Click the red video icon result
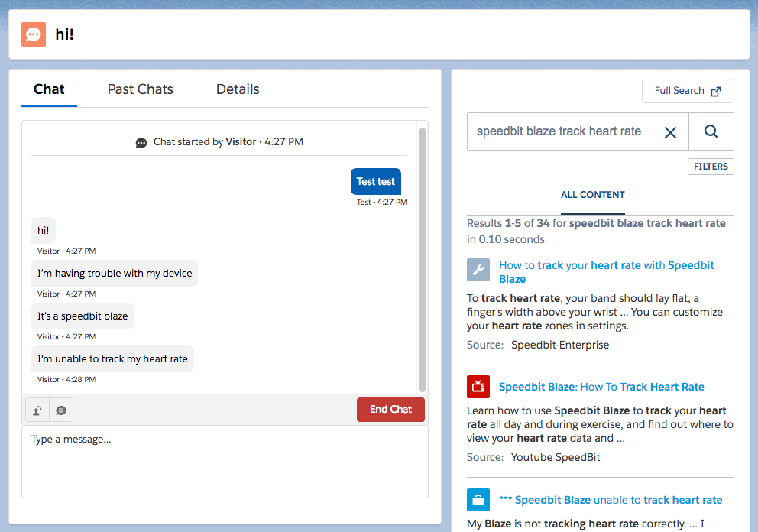The height and width of the screenshot is (532, 758). [x=478, y=387]
